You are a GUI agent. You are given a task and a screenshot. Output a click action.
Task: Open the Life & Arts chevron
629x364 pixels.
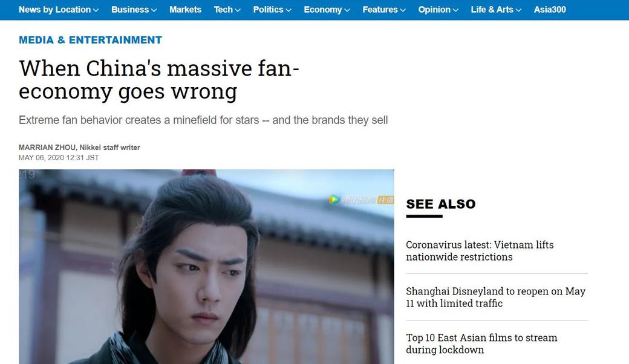pos(518,10)
